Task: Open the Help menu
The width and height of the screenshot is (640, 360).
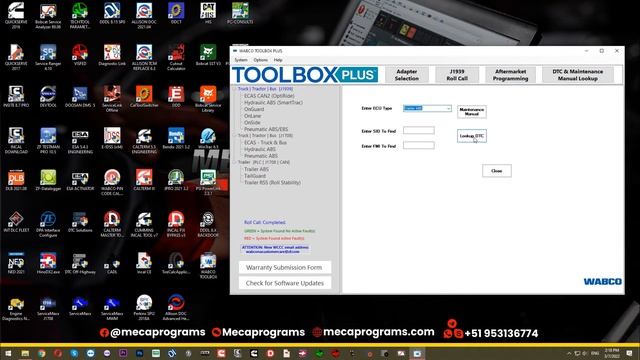Action: click(278, 60)
